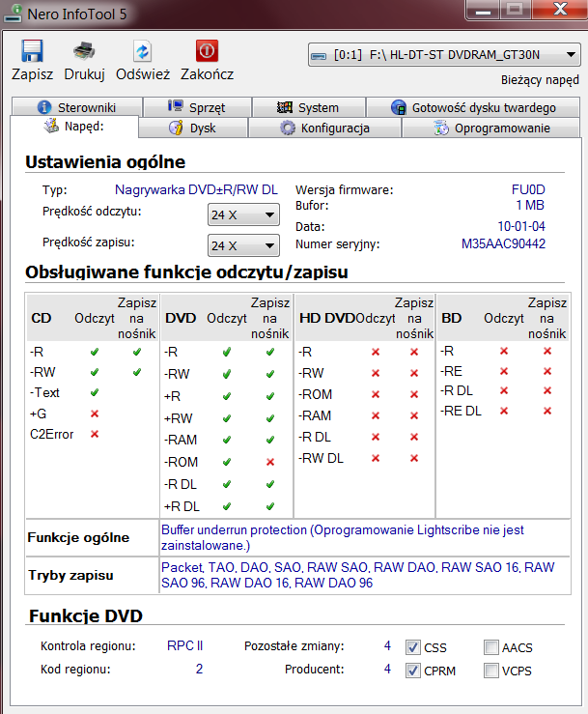Minimize the Nero InfoTool window
Screen dimensions: 588x714
pos(483,10)
